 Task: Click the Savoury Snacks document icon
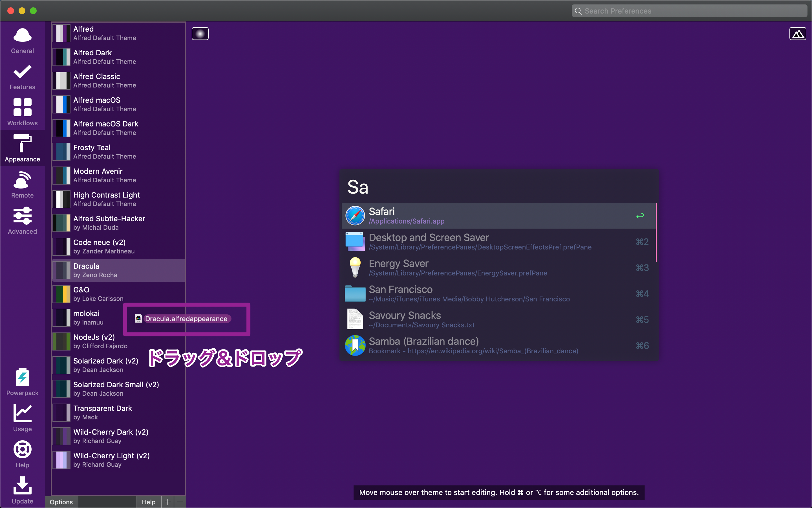click(355, 319)
